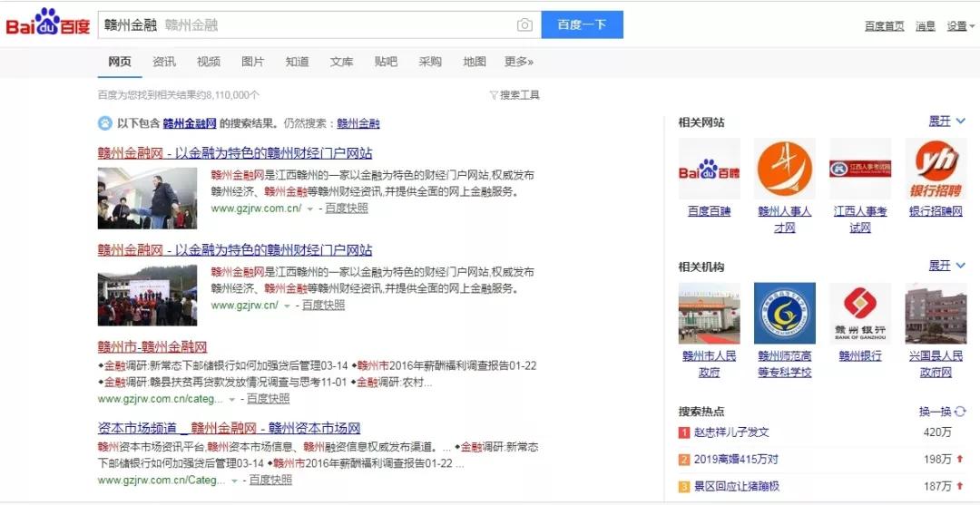980x505 pixels.
Task: Expand 相关机构 section via 展开
Action: [x=946, y=266]
